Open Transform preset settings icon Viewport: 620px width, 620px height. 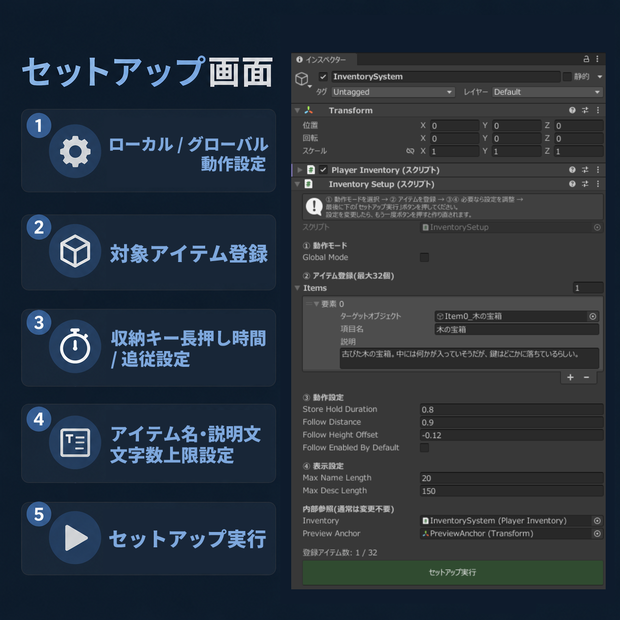pyautogui.click(x=585, y=110)
